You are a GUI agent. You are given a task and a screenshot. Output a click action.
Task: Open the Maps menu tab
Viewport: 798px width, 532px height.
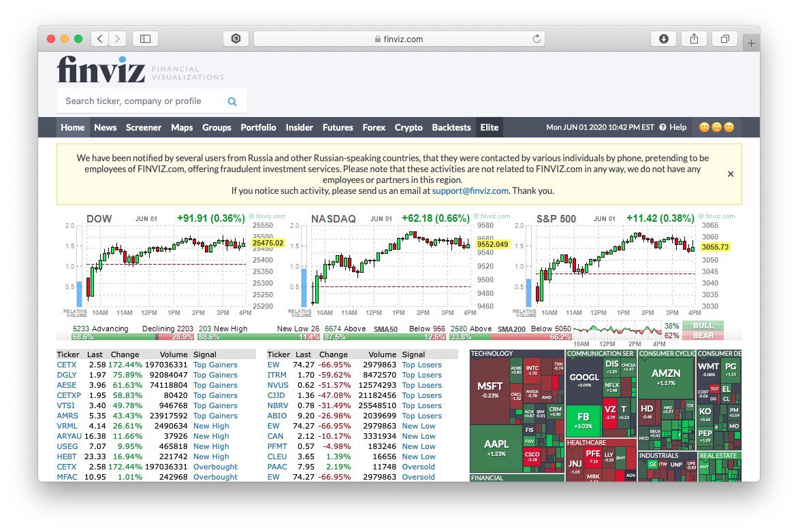coord(182,127)
